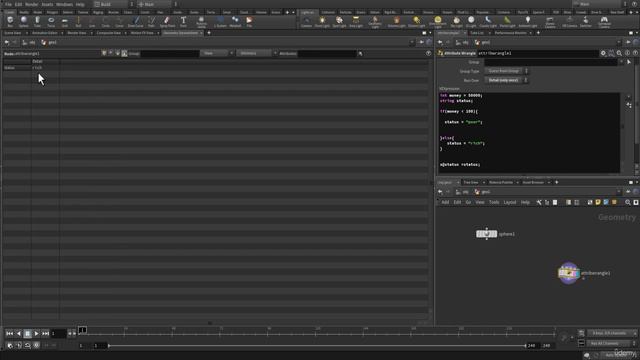
Task: Toggle the pin button in spreadsheet pane path bar
Action: 422,42
